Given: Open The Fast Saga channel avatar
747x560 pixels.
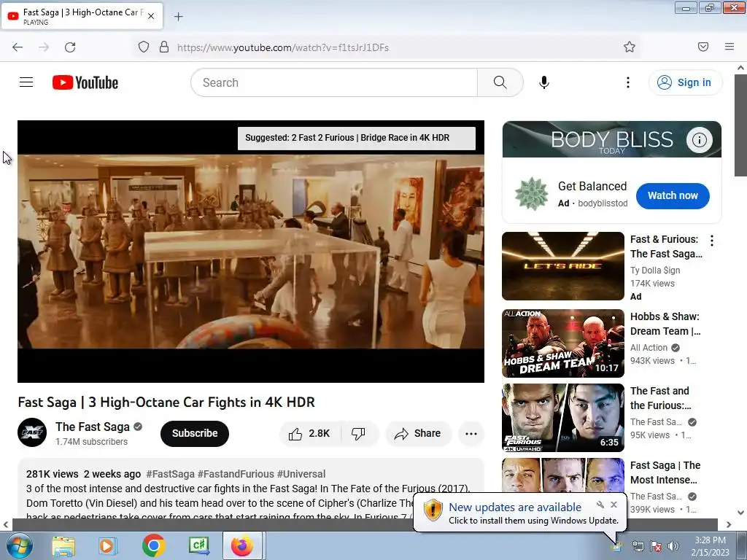Looking at the screenshot, I should point(32,432).
